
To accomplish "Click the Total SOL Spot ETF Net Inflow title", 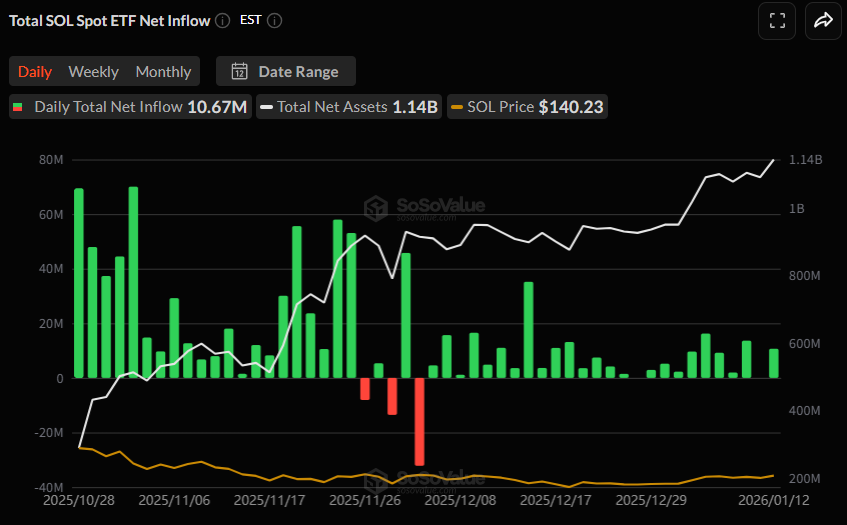I will [x=108, y=20].
